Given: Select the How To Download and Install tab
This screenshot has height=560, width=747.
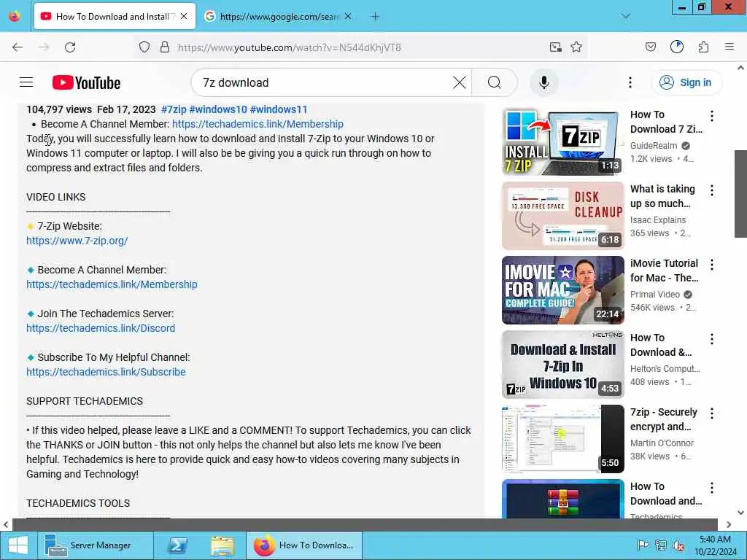Looking at the screenshot, I should point(115,17).
